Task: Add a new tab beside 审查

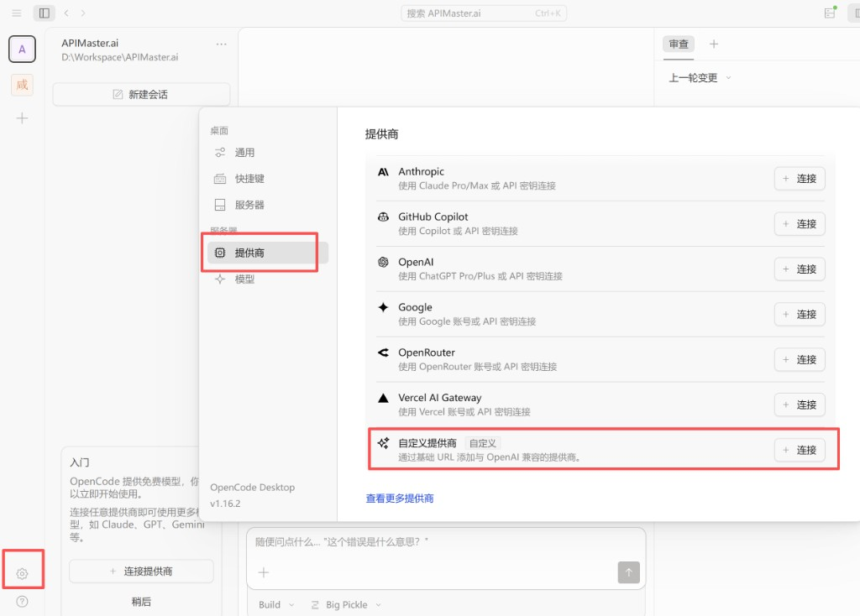Action: [x=714, y=44]
